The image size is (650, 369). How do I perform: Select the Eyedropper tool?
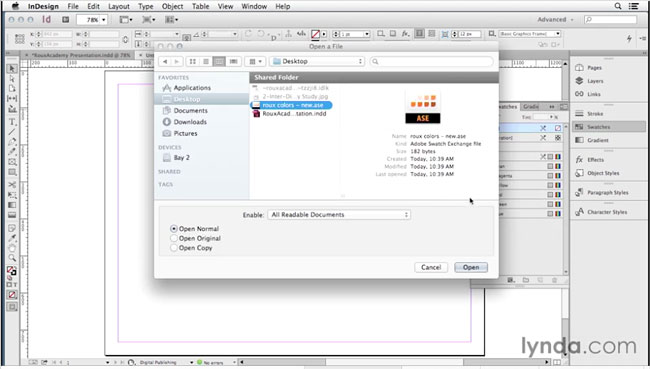tap(12, 238)
